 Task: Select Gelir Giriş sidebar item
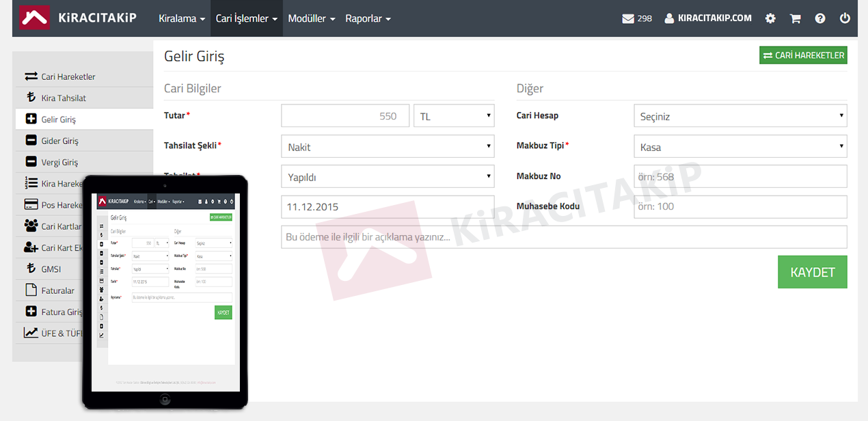pos(84,119)
